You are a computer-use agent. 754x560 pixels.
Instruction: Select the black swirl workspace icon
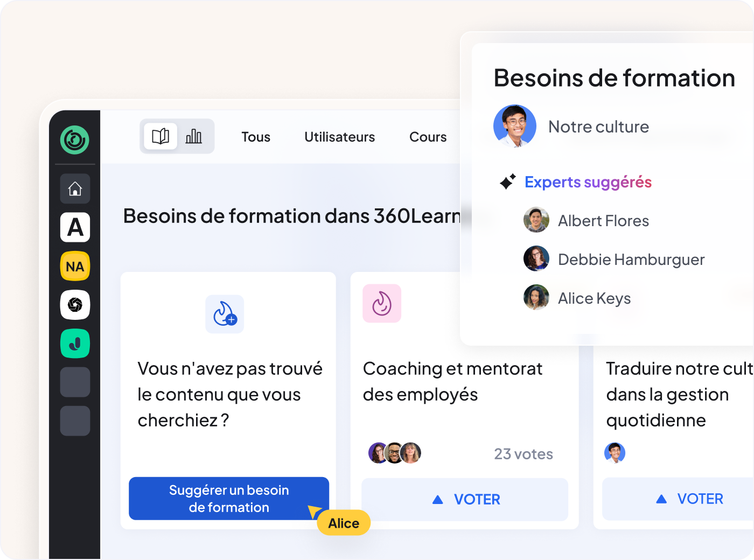tap(75, 305)
